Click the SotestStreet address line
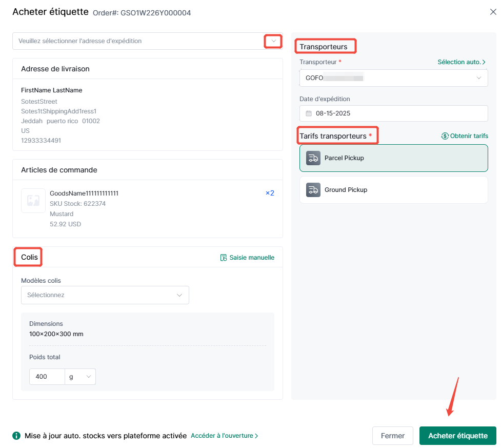Screen dimensions: 501x448 click(39, 102)
